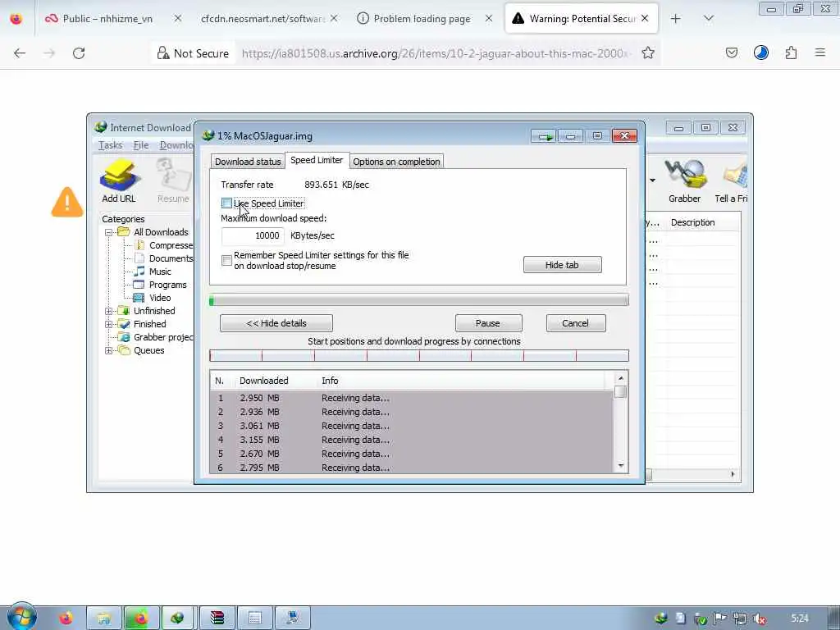Screen dimensions: 840x630
Task: Open a new tab with the plus button
Action: click(x=676, y=19)
